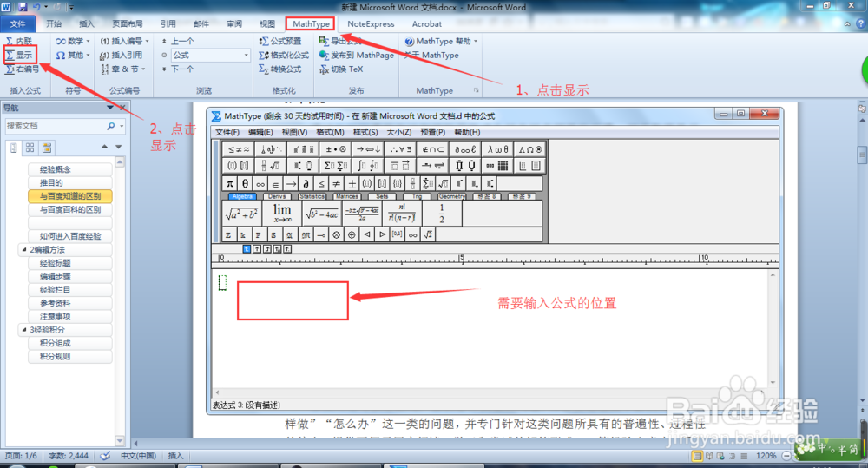The image size is (868, 468).
Task: Collapse the 3经验积分 heading
Action: (x=24, y=330)
